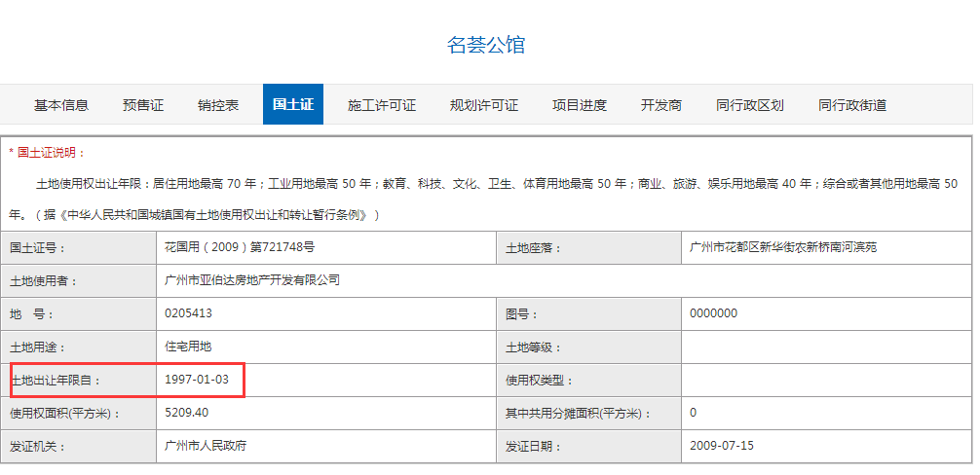Click the 发证日期 label cell
Screen dimensions: 980x475
(589, 447)
